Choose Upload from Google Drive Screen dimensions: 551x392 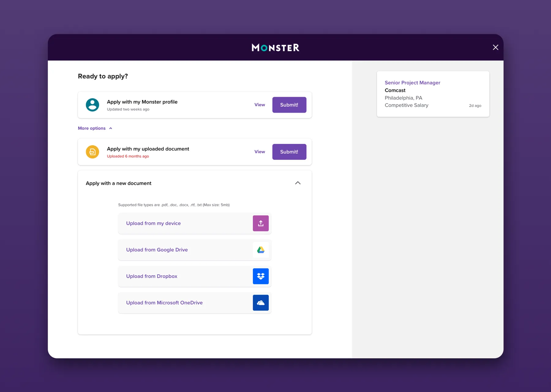(x=195, y=250)
